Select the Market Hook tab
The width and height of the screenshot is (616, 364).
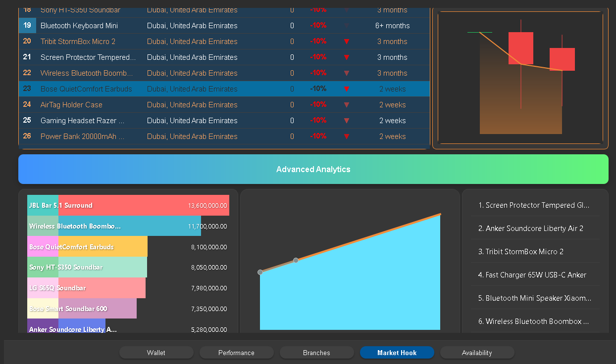coord(397,353)
